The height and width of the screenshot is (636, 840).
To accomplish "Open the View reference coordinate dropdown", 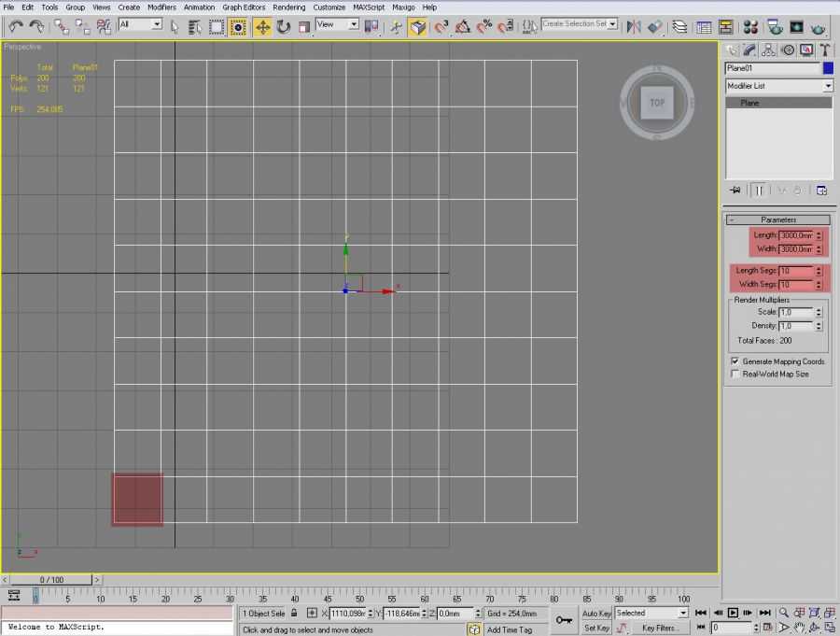I will click(x=354, y=24).
